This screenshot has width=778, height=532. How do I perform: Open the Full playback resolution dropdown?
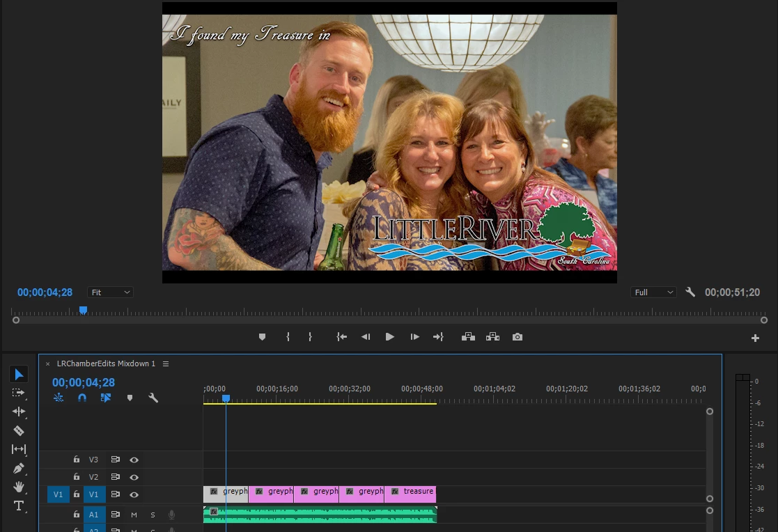[653, 292]
